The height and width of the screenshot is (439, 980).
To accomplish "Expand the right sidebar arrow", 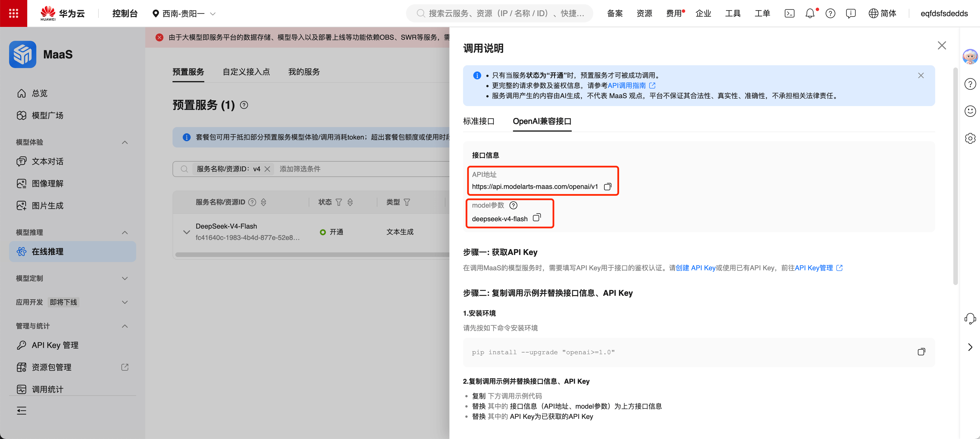I will tap(970, 347).
